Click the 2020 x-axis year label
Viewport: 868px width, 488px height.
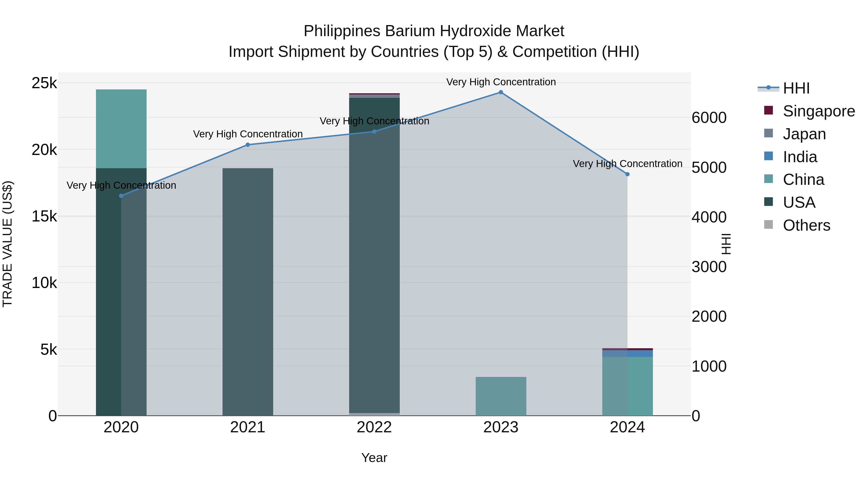click(121, 427)
